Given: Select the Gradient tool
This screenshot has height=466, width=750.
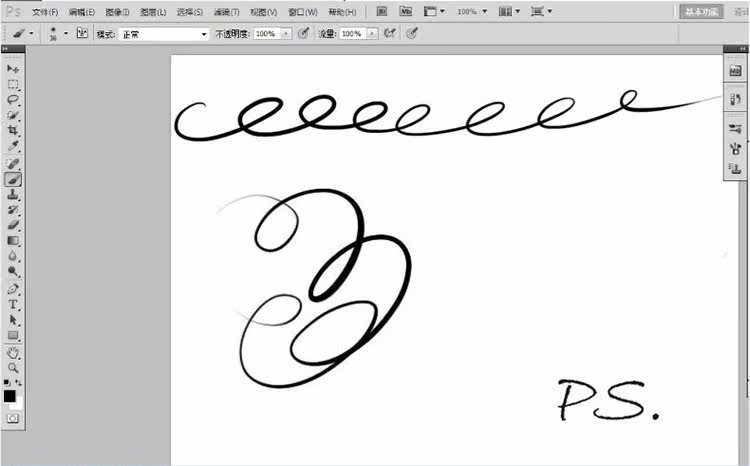Looking at the screenshot, I should (12, 240).
